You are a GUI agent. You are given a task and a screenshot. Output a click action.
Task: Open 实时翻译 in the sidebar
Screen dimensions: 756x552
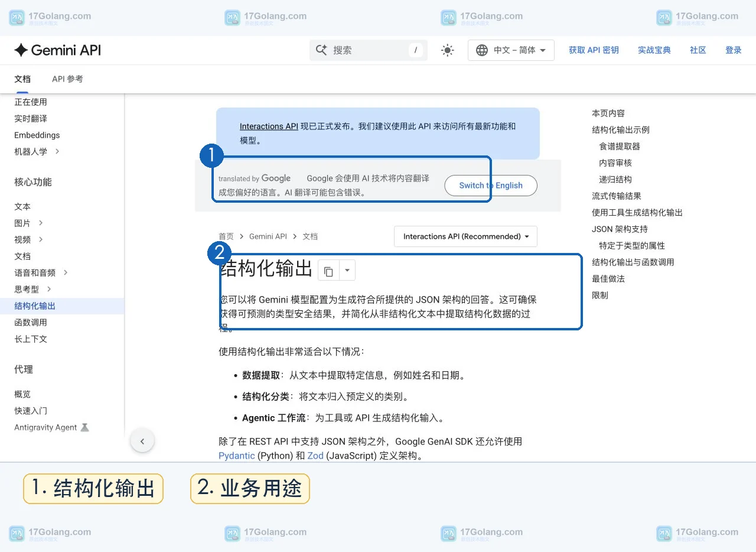coord(31,119)
